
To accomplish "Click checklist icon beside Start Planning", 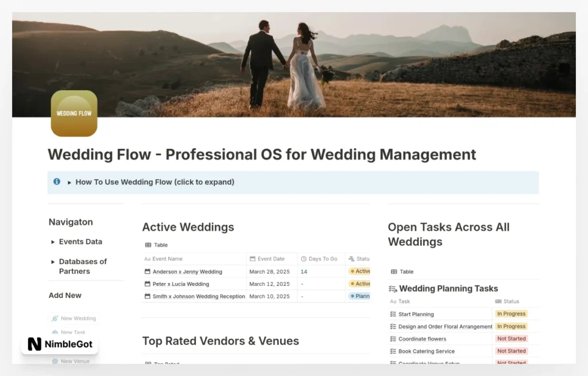I will point(393,314).
